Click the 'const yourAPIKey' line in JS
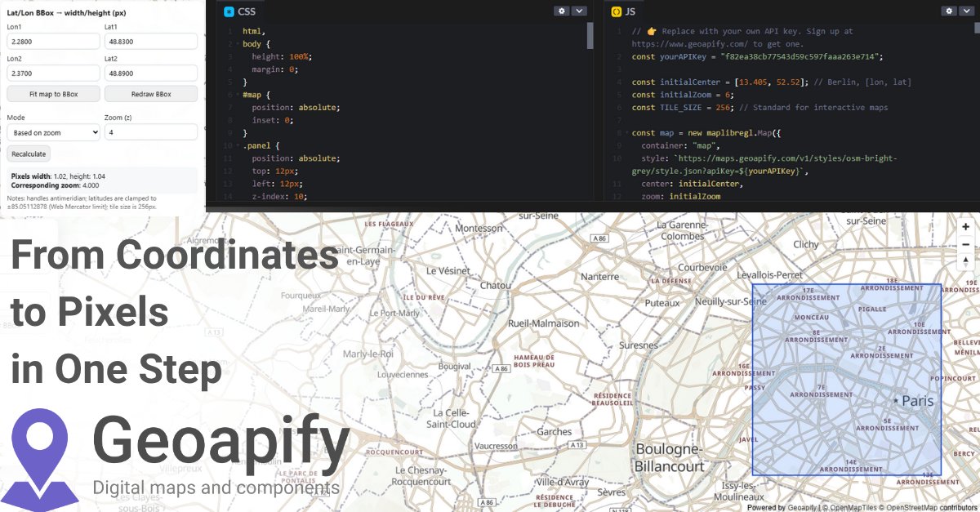Image resolution: width=980 pixels, height=512 pixels. tap(757, 56)
